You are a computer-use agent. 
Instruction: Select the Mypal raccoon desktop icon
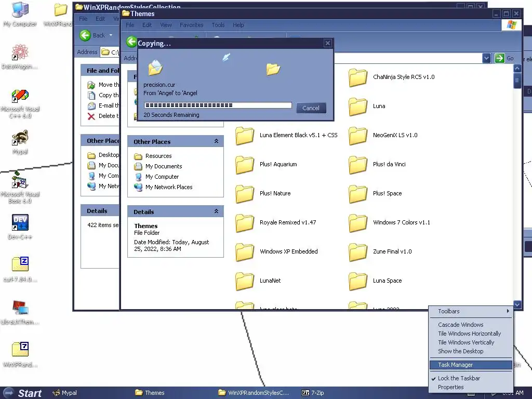(x=20, y=142)
